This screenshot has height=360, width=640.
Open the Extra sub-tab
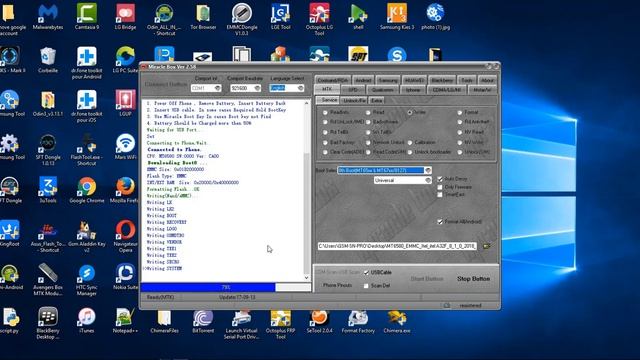pos(376,100)
